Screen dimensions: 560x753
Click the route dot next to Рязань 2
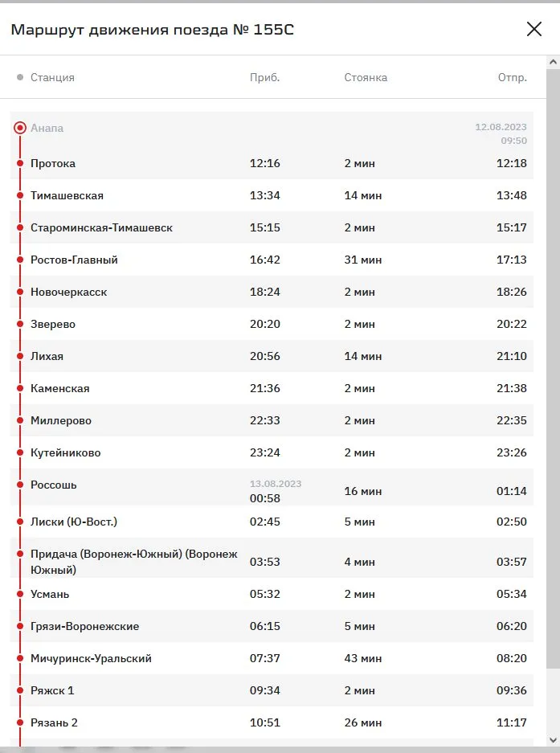pos(20,722)
